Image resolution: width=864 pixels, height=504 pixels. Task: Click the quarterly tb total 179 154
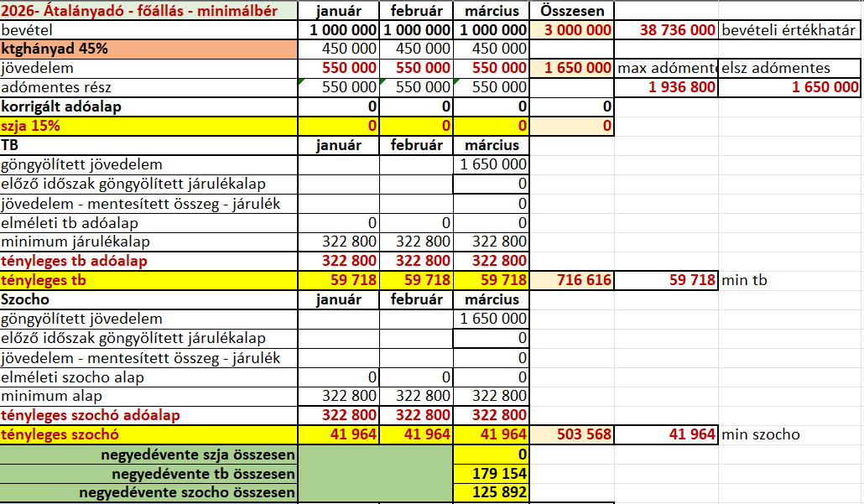492,473
